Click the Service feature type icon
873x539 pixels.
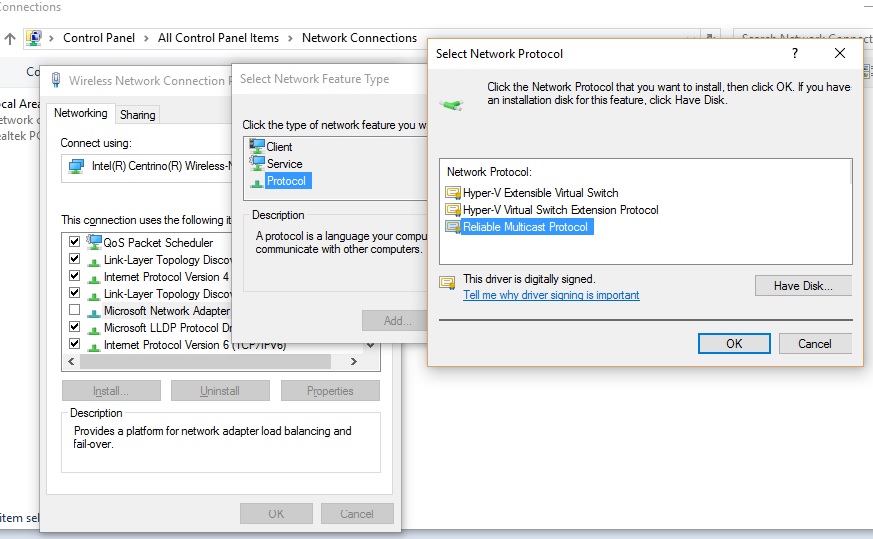257,164
